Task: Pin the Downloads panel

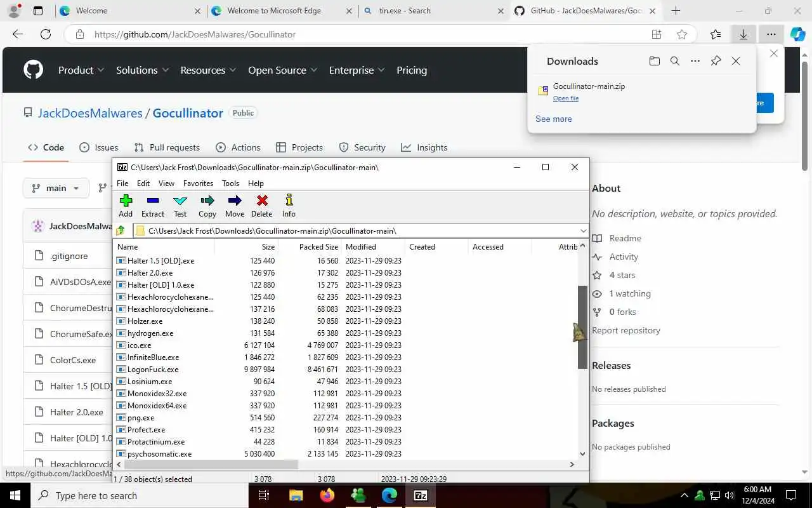Action: [716, 61]
